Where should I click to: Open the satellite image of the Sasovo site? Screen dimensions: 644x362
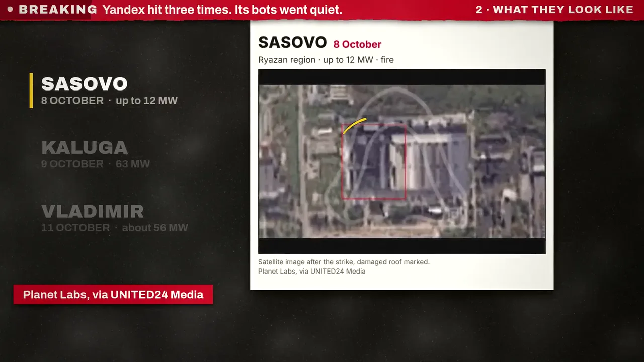(401, 161)
